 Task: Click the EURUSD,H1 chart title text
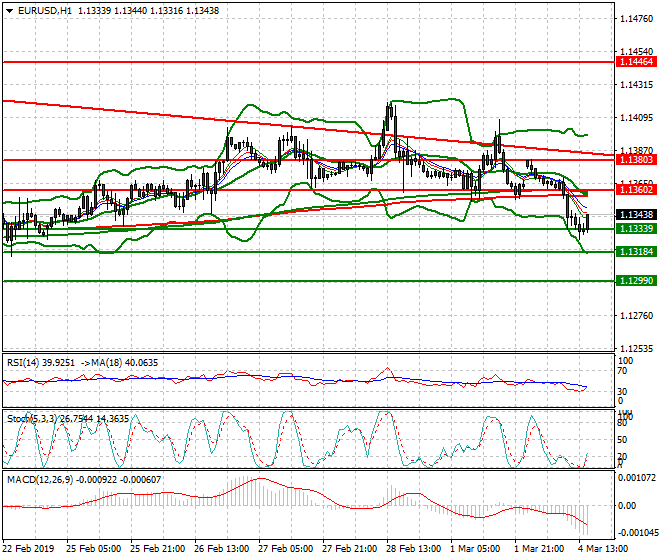(x=45, y=11)
